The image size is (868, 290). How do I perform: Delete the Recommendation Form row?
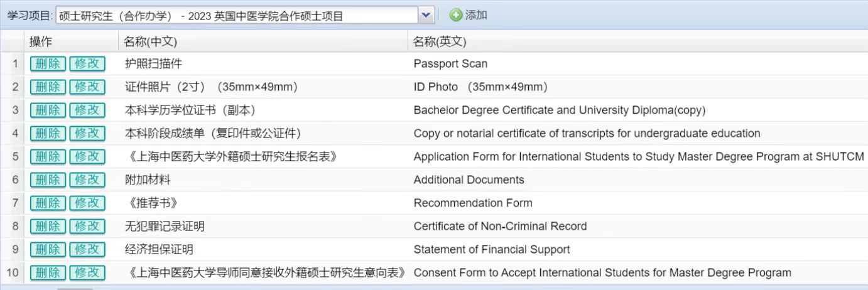48,203
